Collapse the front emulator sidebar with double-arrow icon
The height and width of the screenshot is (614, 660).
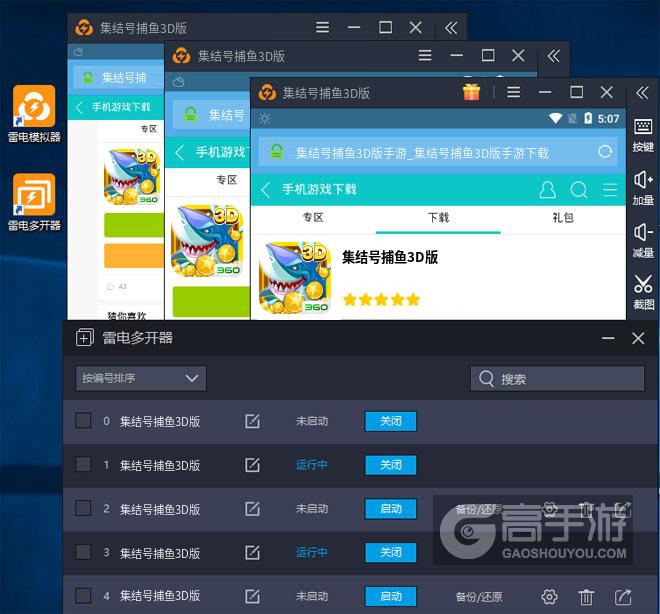[x=642, y=93]
